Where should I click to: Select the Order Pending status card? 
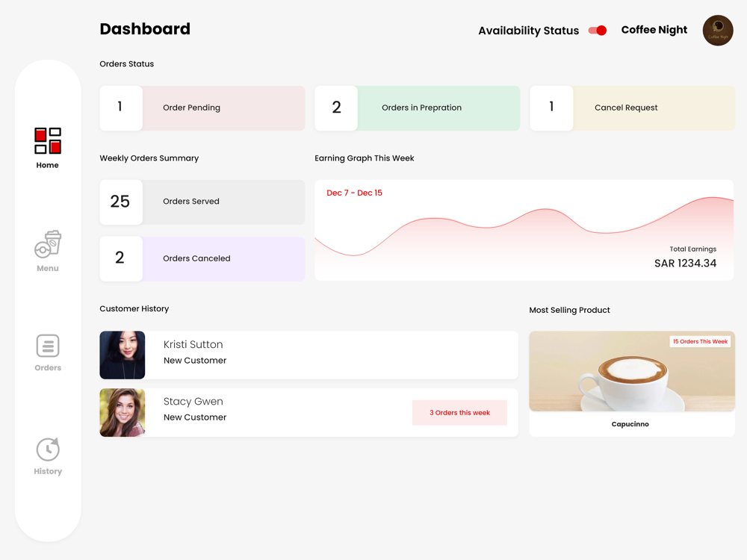tap(202, 108)
